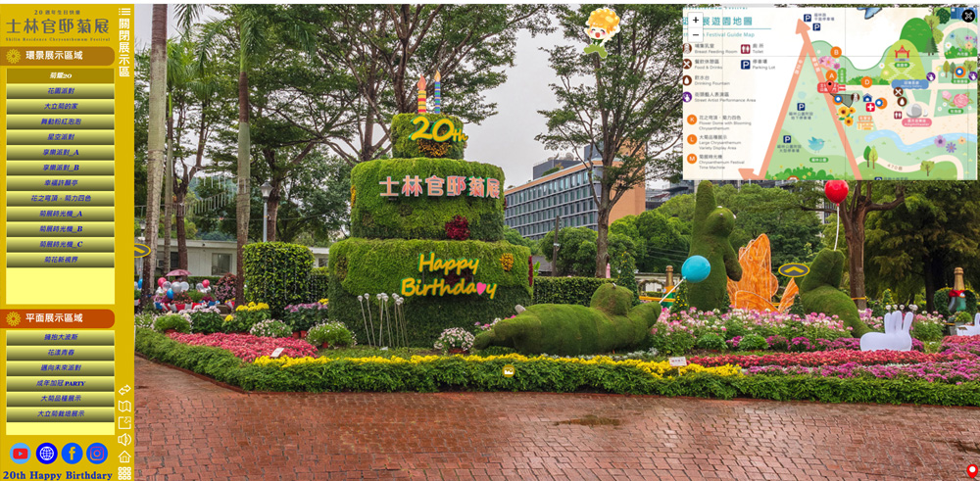Image resolution: width=980 pixels, height=481 pixels.
Task: Select 花園派對 from panorama list
Action: pos(61,91)
